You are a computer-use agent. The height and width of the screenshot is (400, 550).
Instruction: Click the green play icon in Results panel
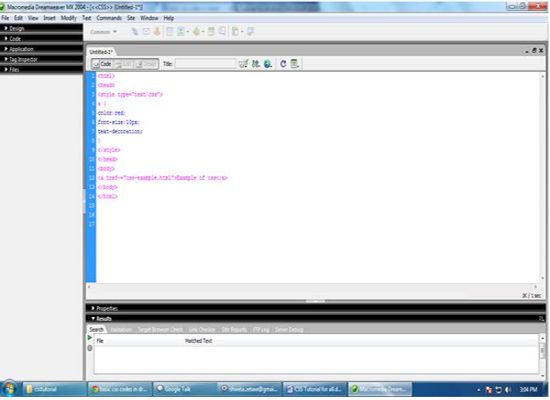click(x=90, y=338)
